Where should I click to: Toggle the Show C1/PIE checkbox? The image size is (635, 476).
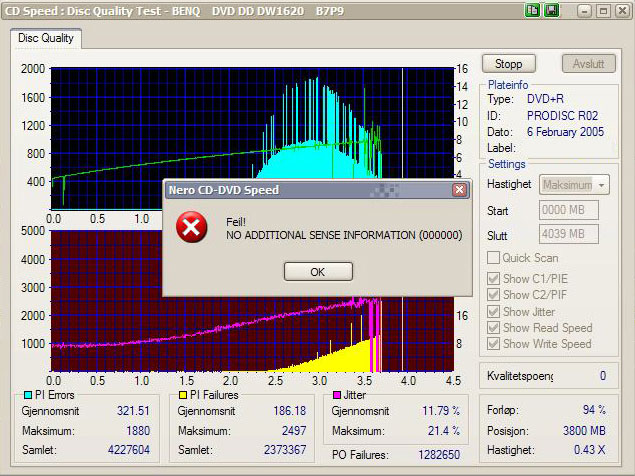click(493, 279)
